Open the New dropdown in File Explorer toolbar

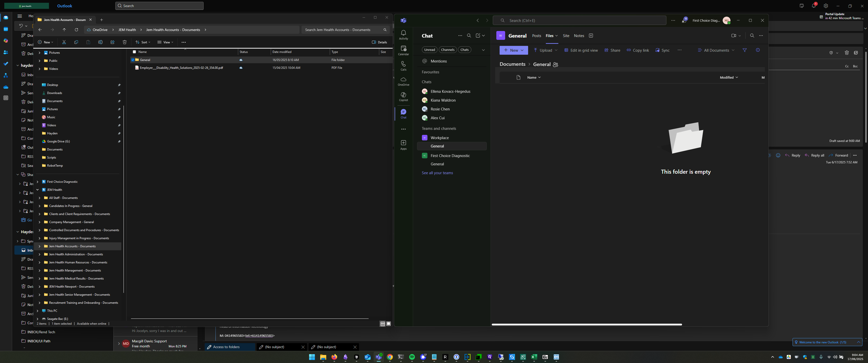(45, 42)
